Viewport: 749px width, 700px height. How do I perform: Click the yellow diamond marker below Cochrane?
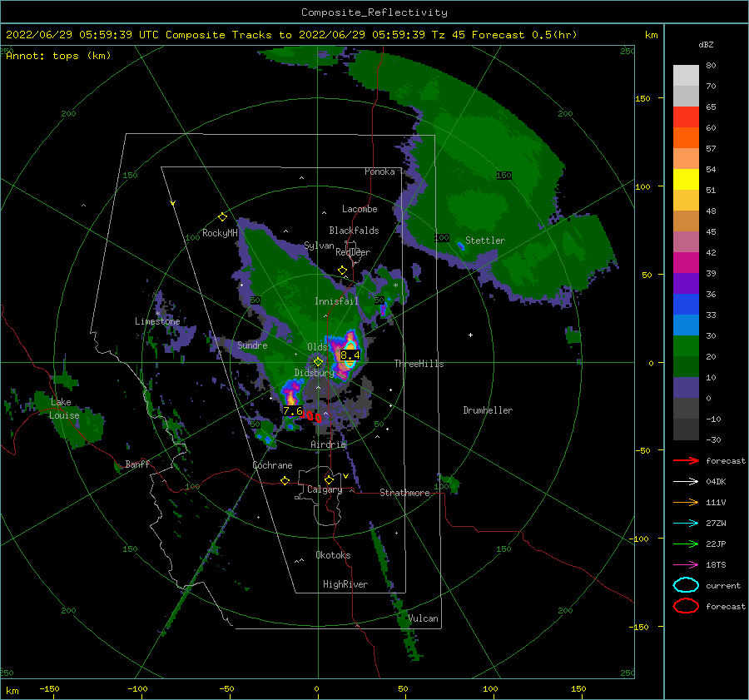(x=285, y=480)
